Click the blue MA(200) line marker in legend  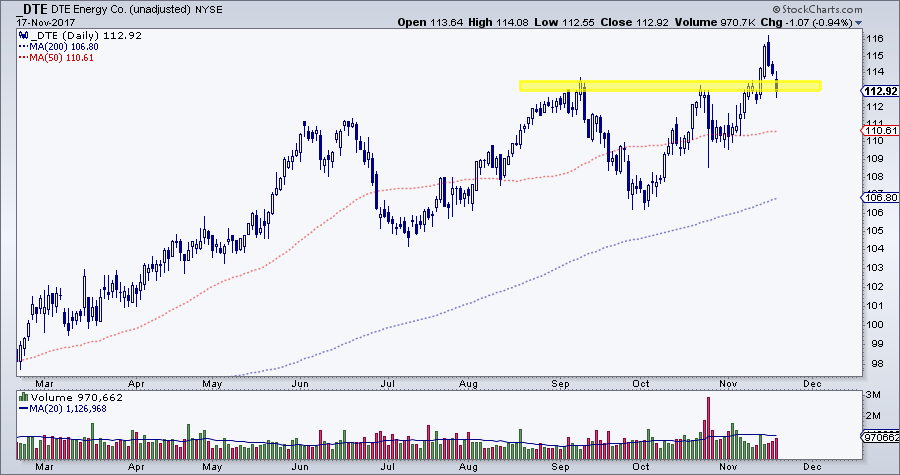point(21,45)
